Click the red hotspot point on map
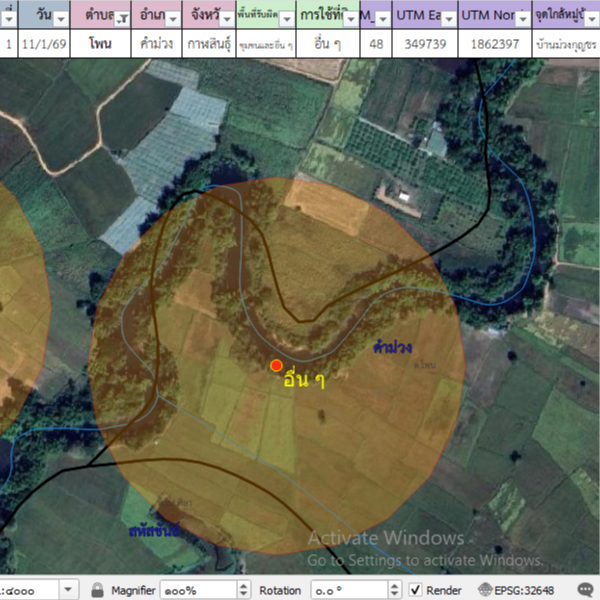This screenshot has height=600, width=600. [x=277, y=365]
